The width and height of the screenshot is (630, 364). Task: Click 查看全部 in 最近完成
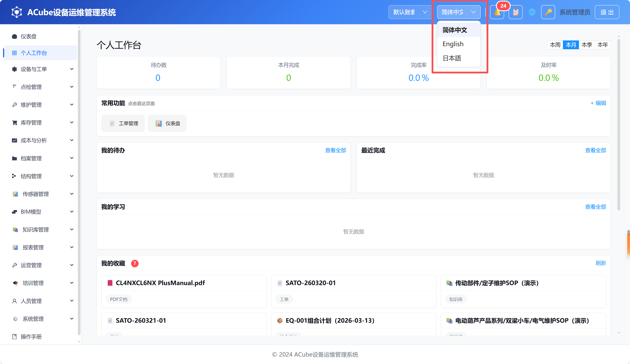tap(595, 150)
